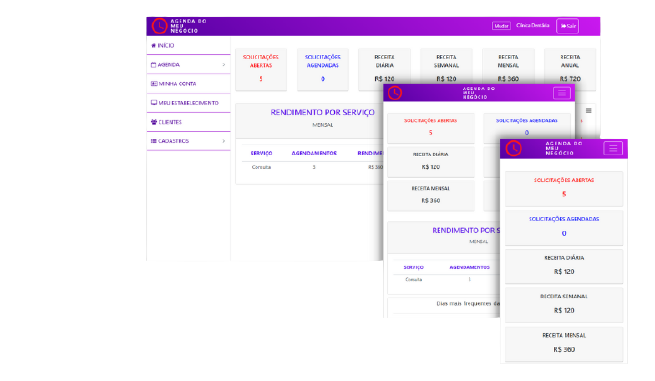Click Receita Diária card in tablet view
This screenshot has width=655, height=381.
pos(431,161)
